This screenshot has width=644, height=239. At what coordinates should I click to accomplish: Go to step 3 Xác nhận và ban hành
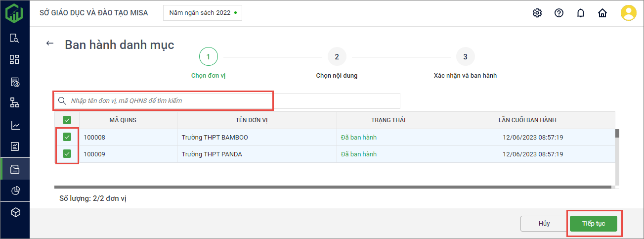[x=465, y=57]
